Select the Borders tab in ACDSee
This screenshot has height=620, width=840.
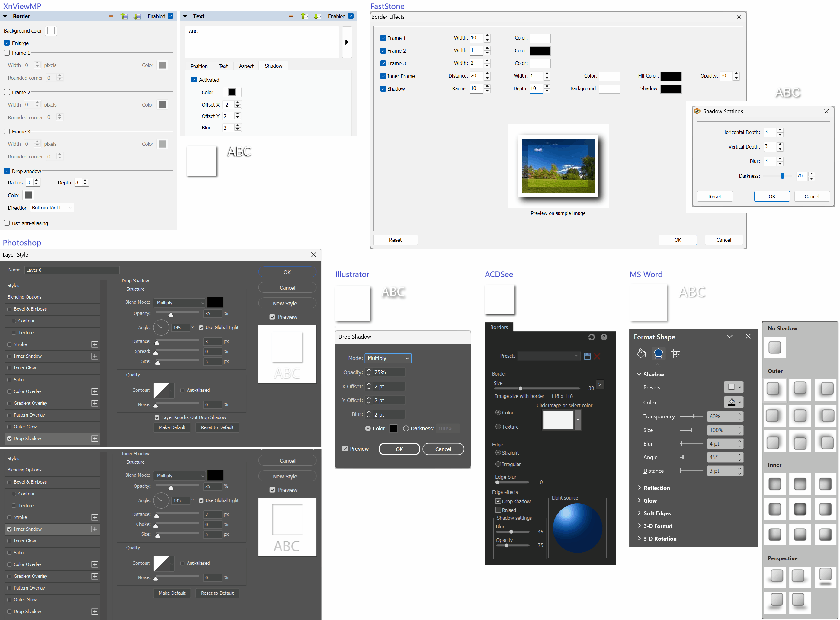point(499,327)
